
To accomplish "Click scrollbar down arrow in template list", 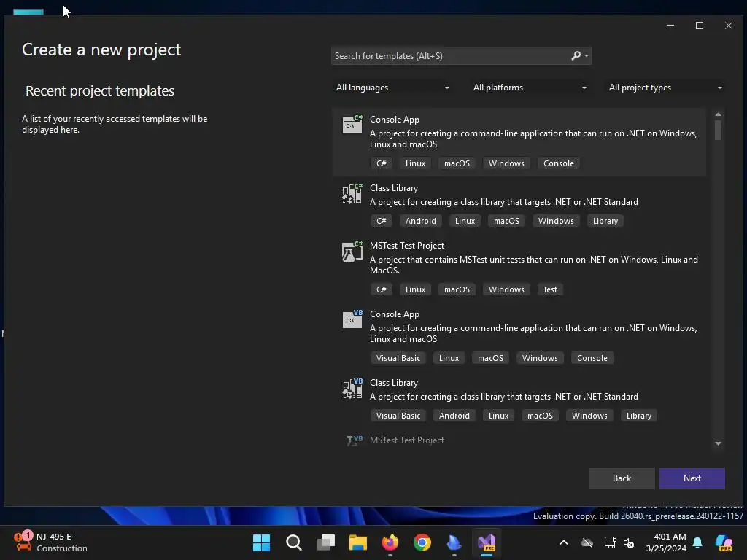I will click(718, 443).
